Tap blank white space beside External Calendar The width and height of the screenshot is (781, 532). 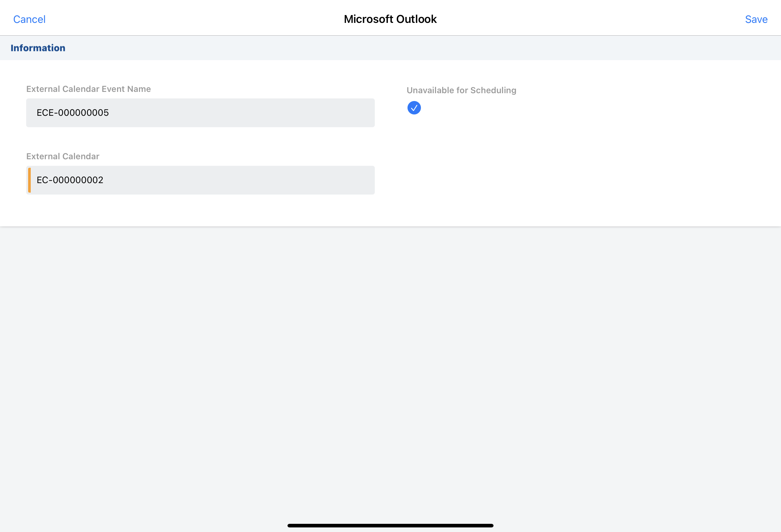pyautogui.click(x=571, y=180)
